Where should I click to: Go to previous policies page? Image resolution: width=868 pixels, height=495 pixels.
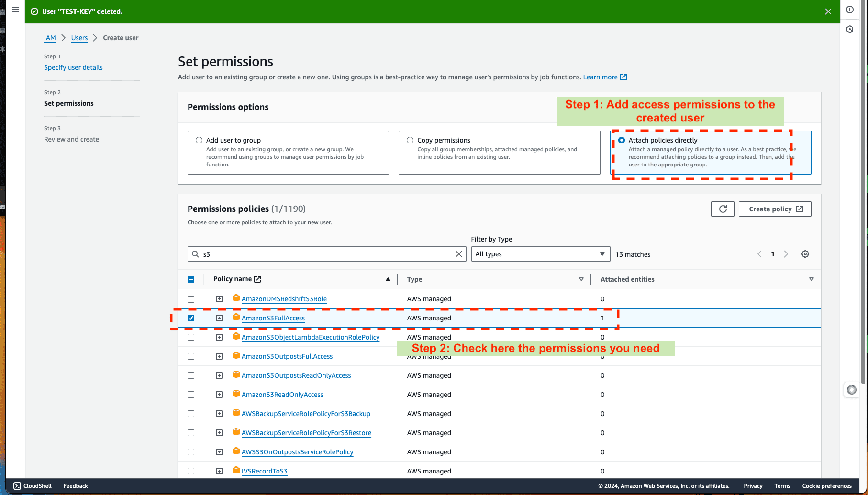[x=759, y=254]
